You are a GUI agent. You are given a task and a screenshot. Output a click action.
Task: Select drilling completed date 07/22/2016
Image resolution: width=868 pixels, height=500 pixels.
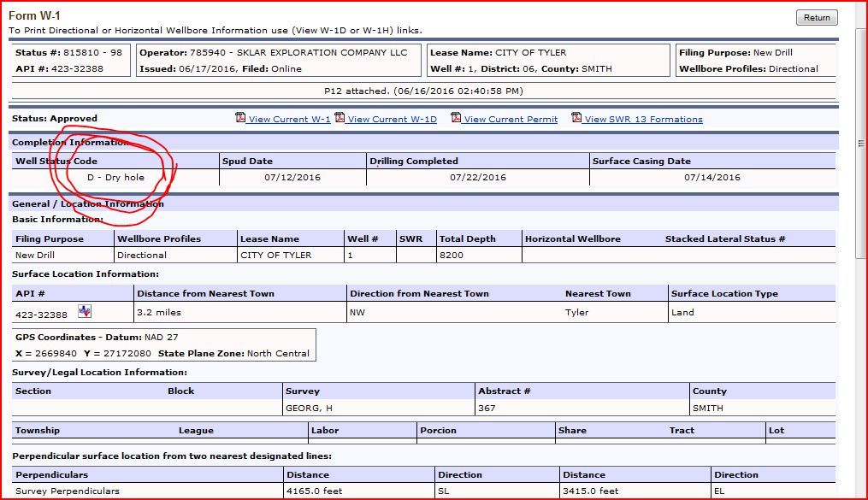tap(478, 177)
